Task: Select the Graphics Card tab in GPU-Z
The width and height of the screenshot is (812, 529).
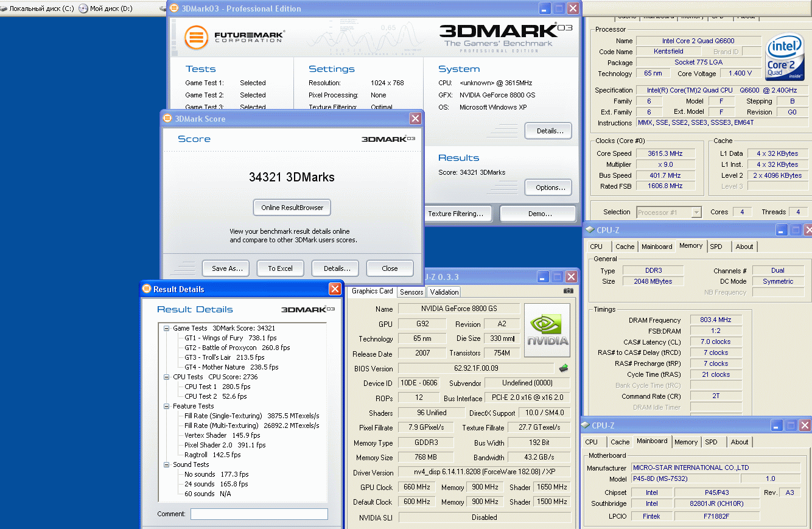Action: [x=373, y=292]
